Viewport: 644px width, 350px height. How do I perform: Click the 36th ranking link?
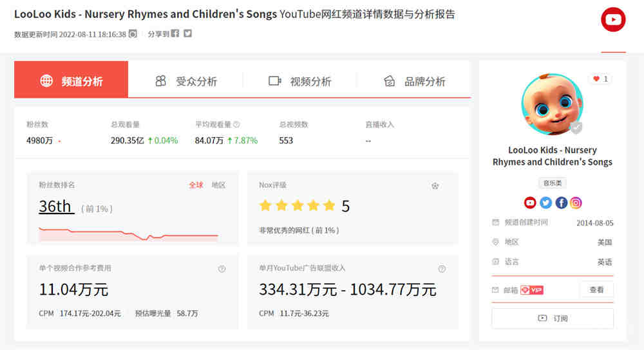pos(56,207)
